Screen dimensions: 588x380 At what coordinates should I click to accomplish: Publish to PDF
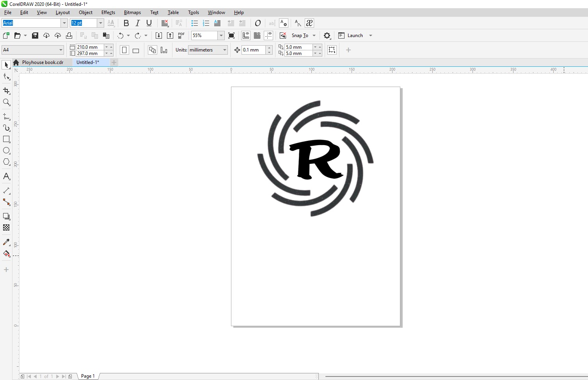tap(181, 36)
